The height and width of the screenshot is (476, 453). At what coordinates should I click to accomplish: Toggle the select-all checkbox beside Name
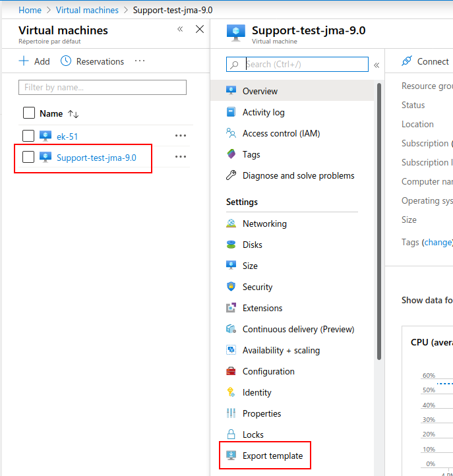(28, 113)
